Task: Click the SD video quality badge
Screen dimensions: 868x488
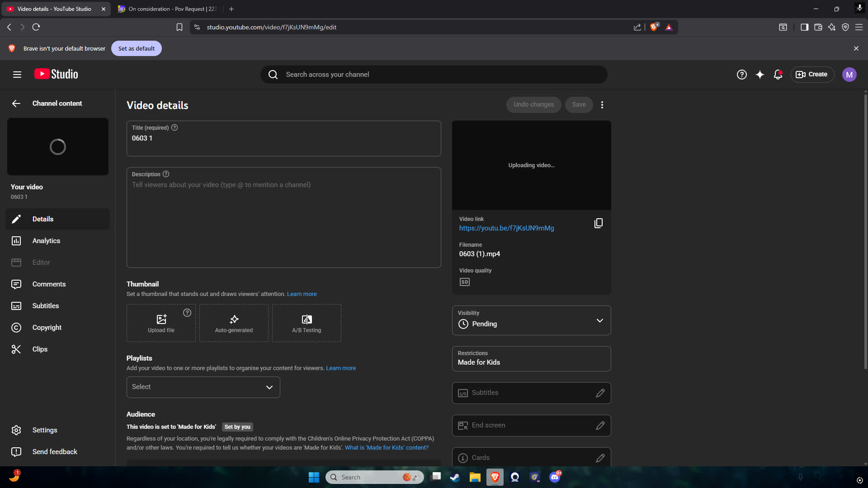Action: [464, 282]
